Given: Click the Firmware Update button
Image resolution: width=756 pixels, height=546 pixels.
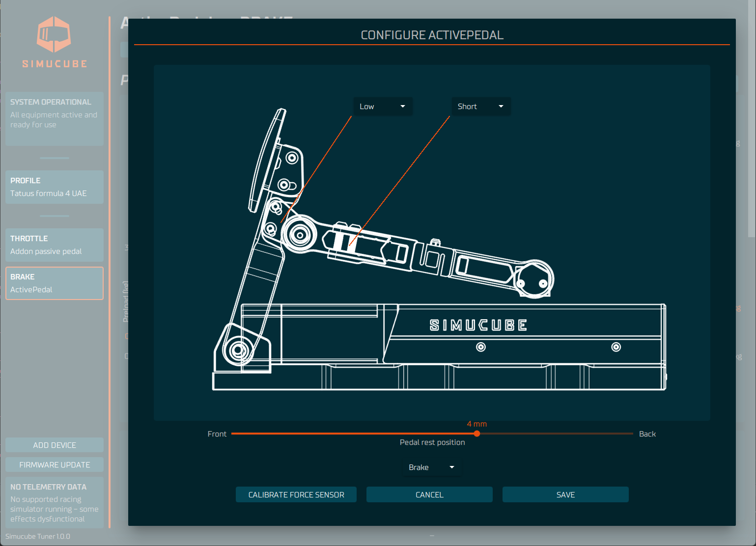Looking at the screenshot, I should point(55,464).
